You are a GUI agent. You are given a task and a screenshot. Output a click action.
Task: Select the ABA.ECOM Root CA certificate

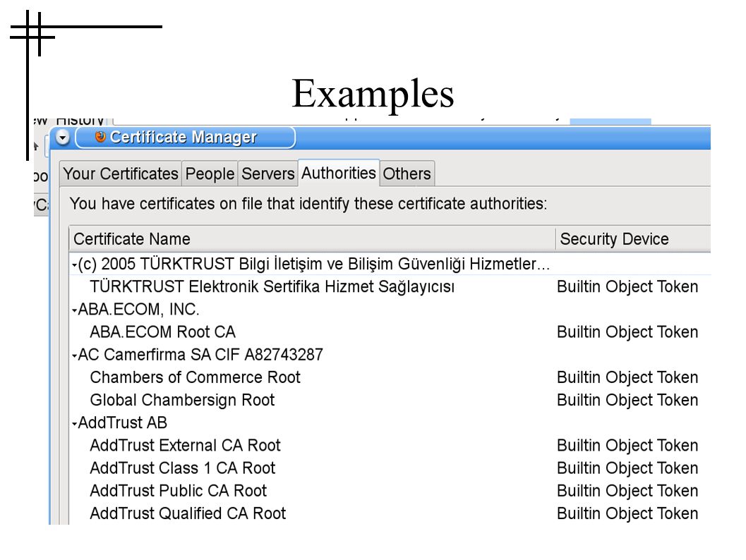point(163,331)
